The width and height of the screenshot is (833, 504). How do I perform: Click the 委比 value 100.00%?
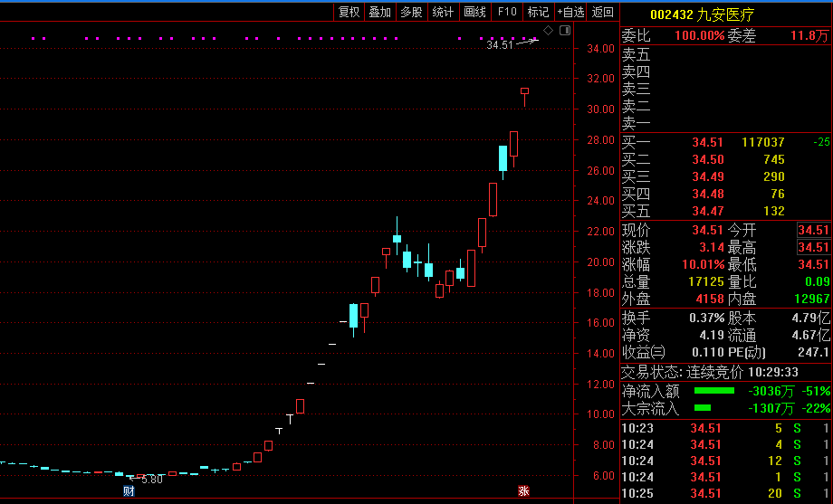coord(700,36)
